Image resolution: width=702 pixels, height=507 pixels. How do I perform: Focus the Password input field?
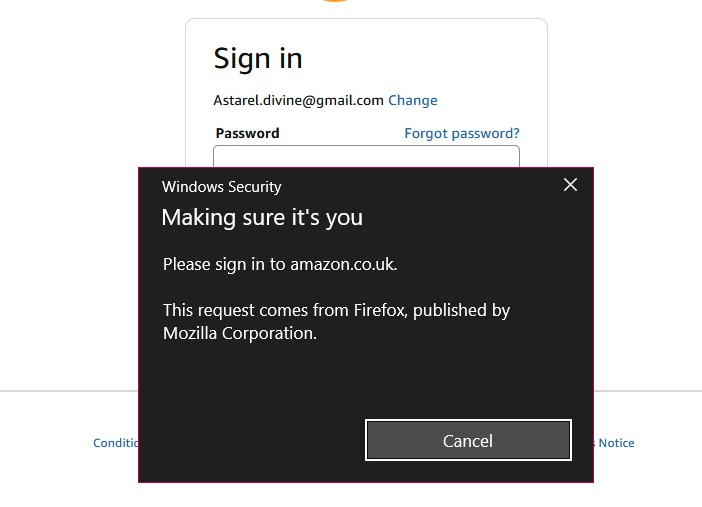point(366,156)
